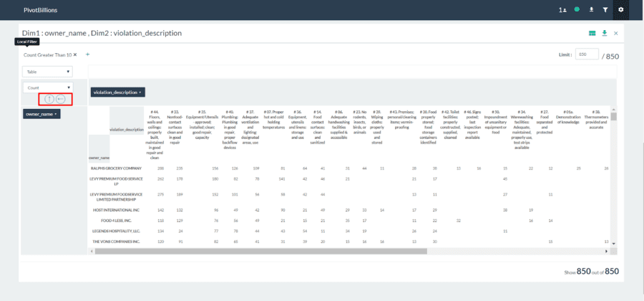Click the up-arrow sort circle button

click(49, 99)
